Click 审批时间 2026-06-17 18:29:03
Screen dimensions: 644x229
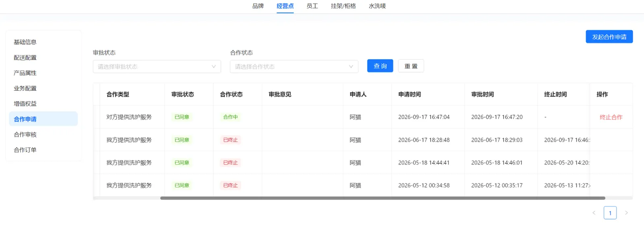click(497, 140)
